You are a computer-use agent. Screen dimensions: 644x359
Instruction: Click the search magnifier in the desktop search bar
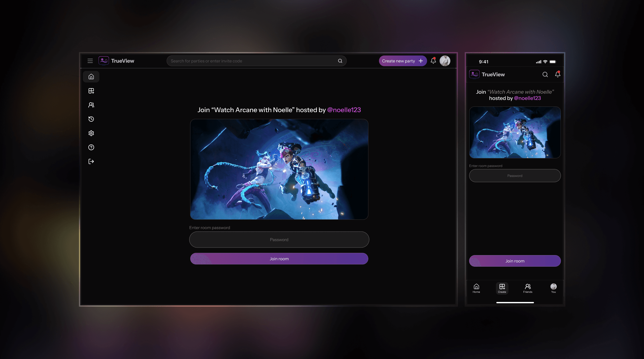[340, 61]
